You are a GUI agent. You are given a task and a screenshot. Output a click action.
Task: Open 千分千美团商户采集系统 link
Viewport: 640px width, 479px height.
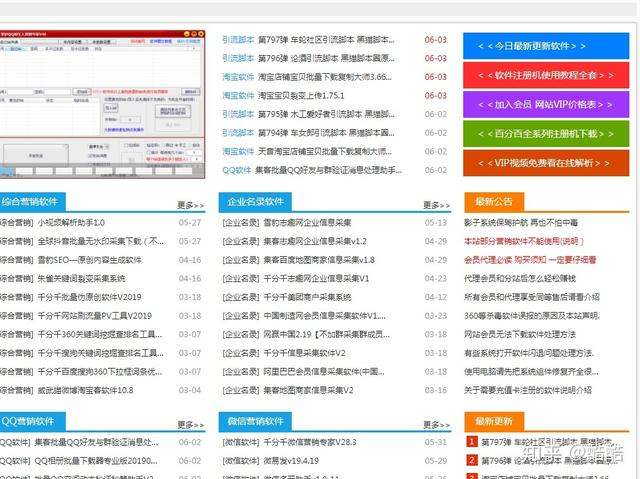(307, 297)
